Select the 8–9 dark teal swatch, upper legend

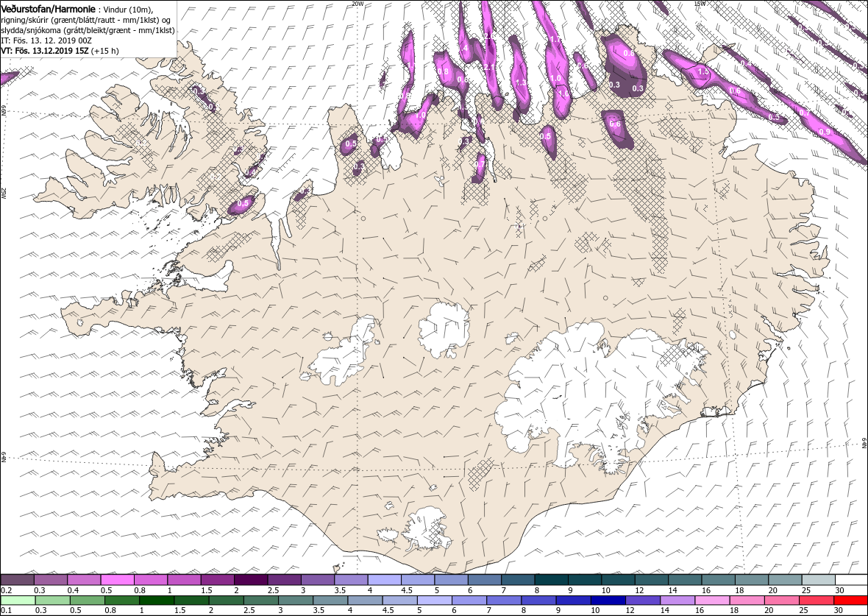pos(551,580)
